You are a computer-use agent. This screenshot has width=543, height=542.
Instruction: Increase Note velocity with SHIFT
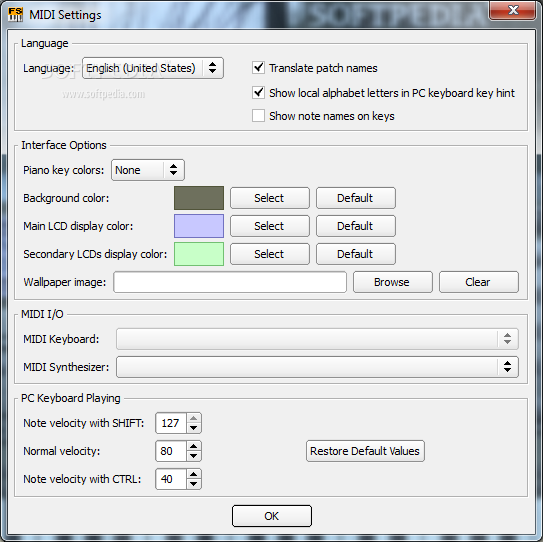[194, 418]
